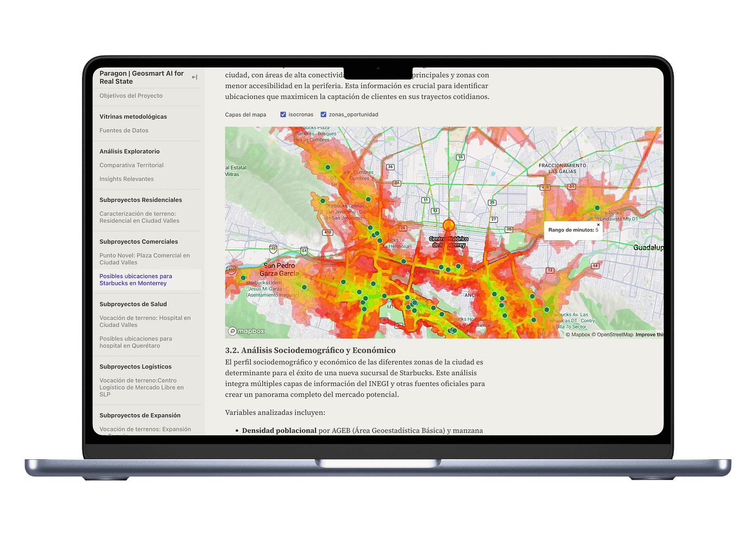Click Densidad poblacional bold text
756x534 pixels.
pos(279,430)
